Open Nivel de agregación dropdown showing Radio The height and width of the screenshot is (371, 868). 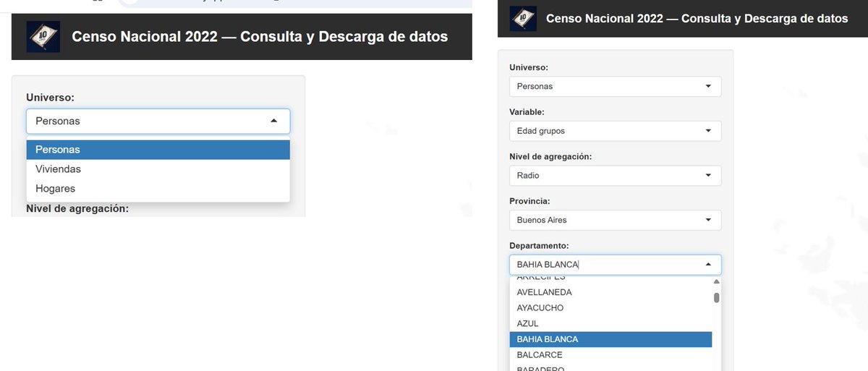[615, 176]
